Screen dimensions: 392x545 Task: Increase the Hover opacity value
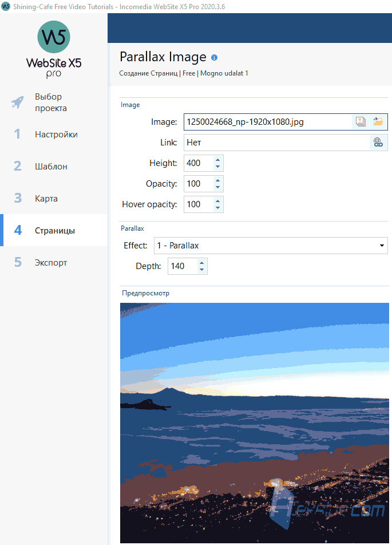point(217,201)
